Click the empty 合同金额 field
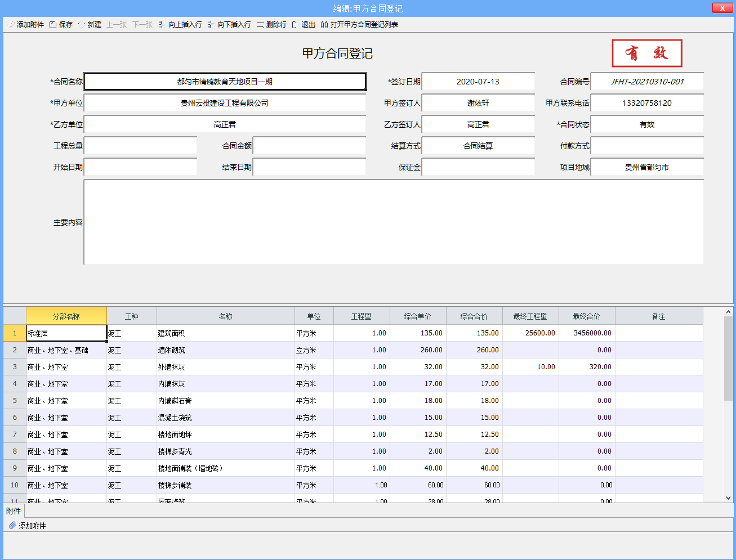 click(x=309, y=146)
